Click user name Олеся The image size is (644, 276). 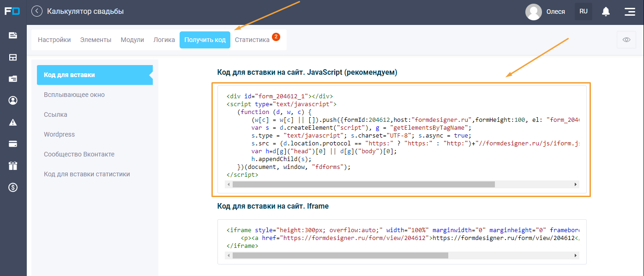pos(556,12)
